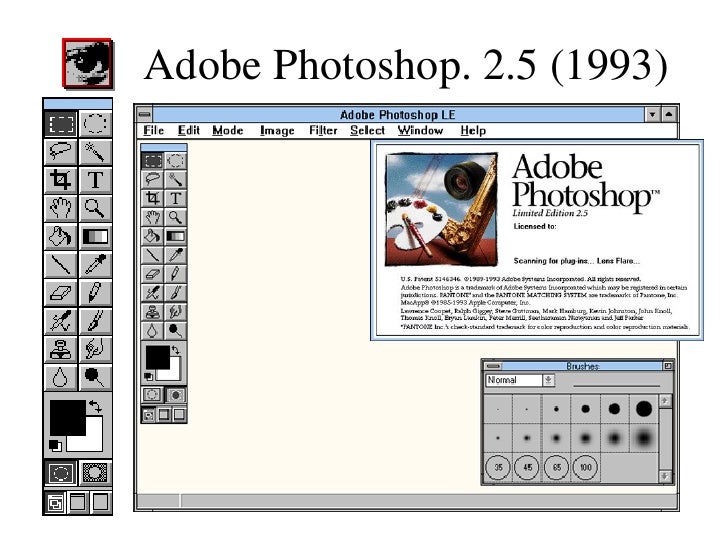This screenshot has width=728, height=546.
Task: Open the Brushes palette control menu box
Action: [493, 366]
